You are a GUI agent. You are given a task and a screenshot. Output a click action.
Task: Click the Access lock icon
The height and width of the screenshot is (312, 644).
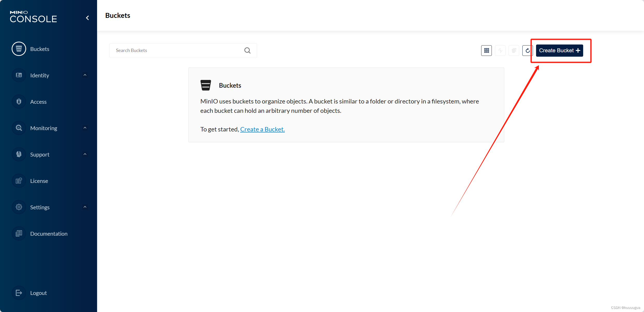pos(19,102)
